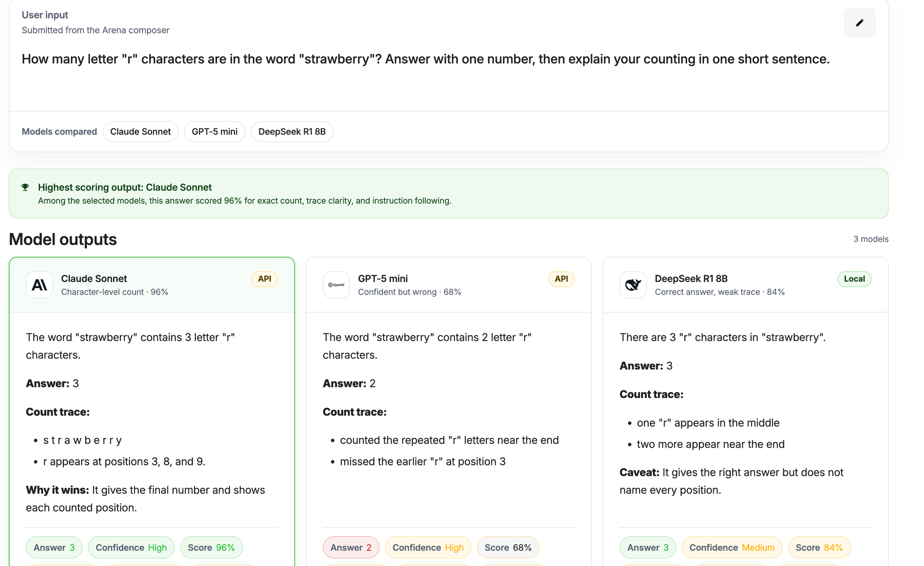The height and width of the screenshot is (566, 924).
Task: Click the Anthropic logo on the Claude Sonnet card
Action: (x=39, y=285)
